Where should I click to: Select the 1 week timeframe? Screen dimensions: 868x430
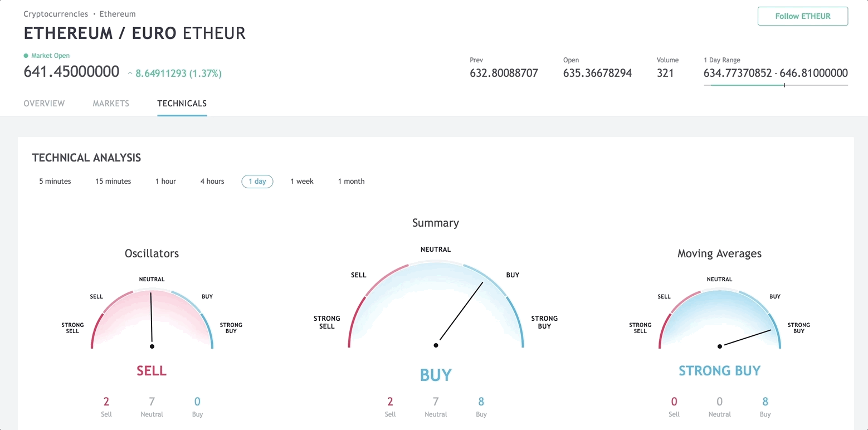coord(302,182)
